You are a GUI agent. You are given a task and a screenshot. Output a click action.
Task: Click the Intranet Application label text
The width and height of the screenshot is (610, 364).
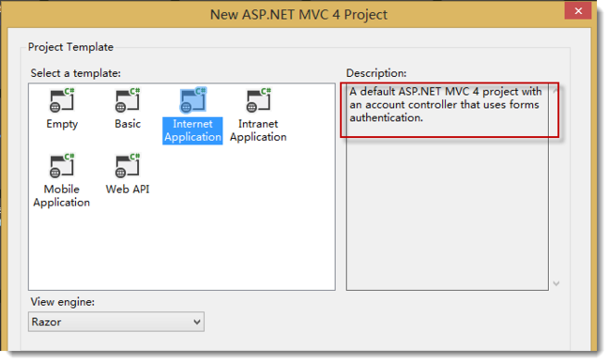pos(258,130)
